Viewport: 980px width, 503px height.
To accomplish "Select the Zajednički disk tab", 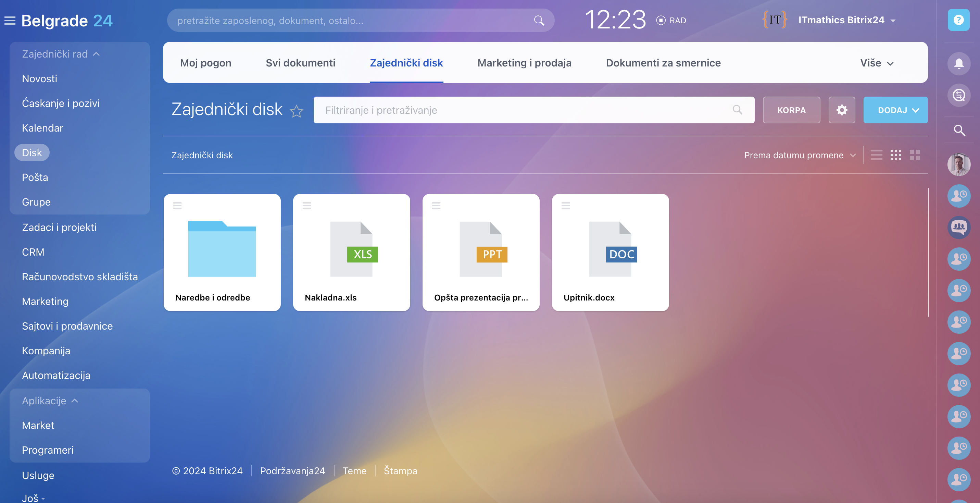I will coord(406,63).
